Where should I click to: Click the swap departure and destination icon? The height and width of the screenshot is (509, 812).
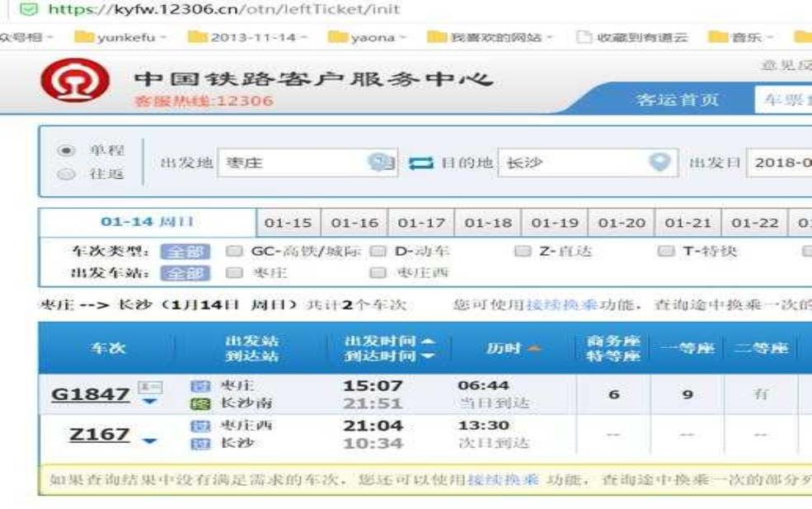[420, 163]
